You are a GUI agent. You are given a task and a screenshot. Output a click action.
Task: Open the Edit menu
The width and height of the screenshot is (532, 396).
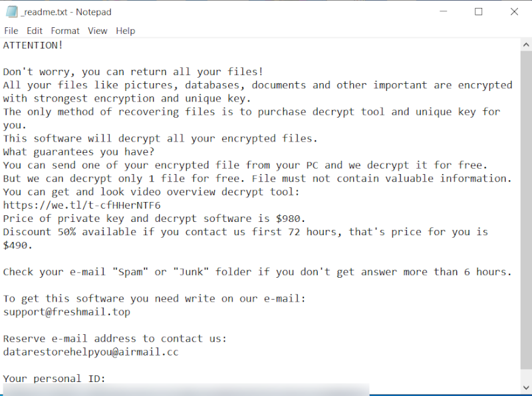(x=35, y=31)
